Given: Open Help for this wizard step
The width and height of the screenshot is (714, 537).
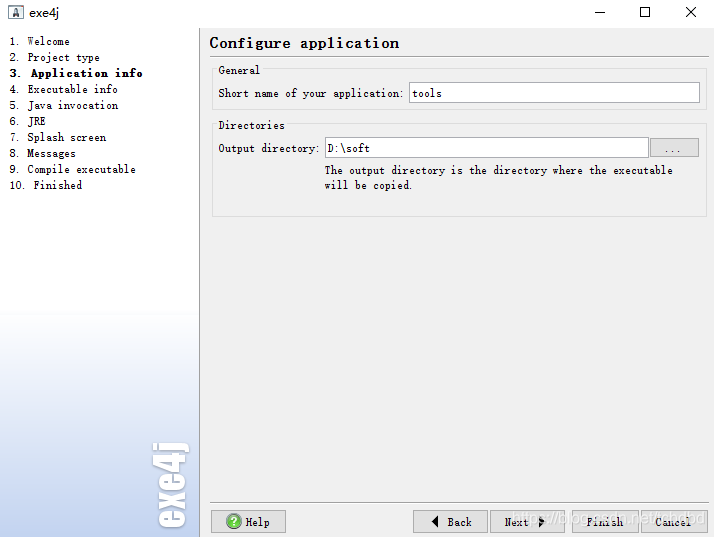Looking at the screenshot, I should pos(248,522).
